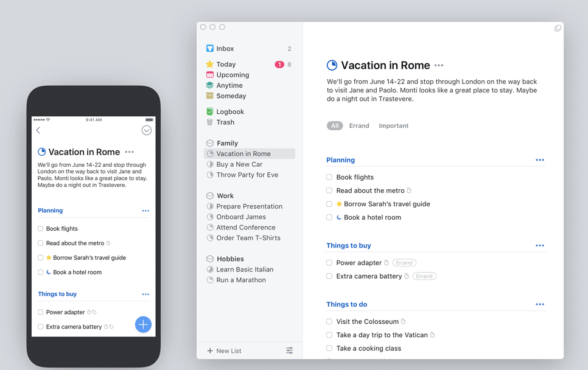
Task: Open Things to buy ellipsis menu on desktop
Action: (539, 246)
